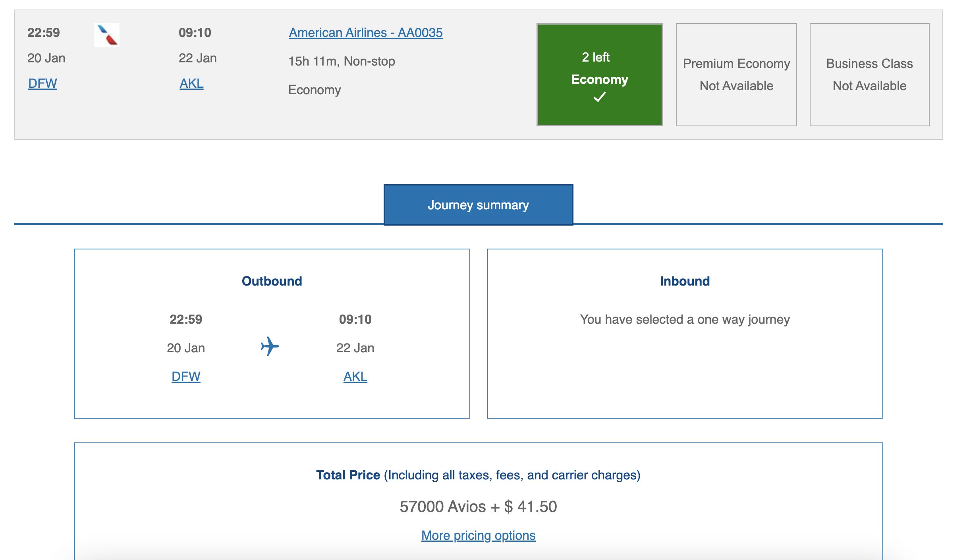The image size is (969, 560).
Task: Click the DFW link inside the Outbound summary
Action: (186, 377)
